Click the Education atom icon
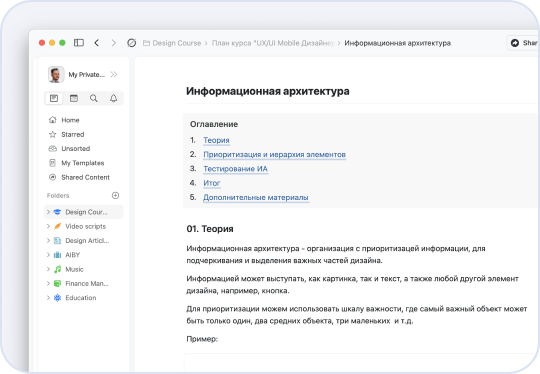 [58, 298]
